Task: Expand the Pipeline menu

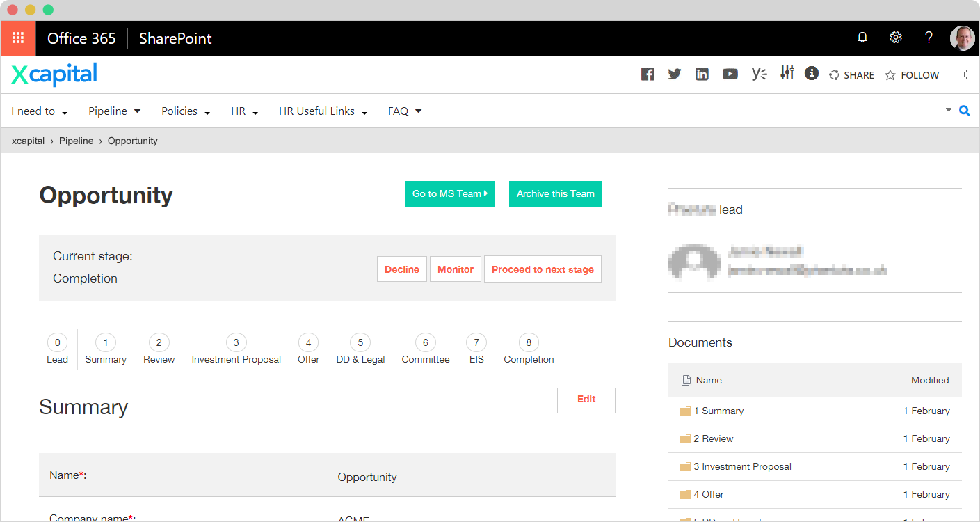Action: (115, 111)
